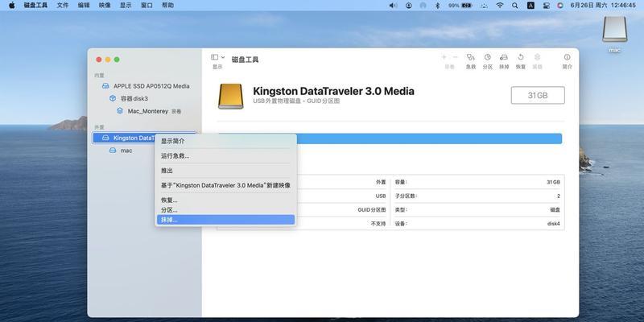Open the 磁盘工具 application menu

click(x=35, y=6)
